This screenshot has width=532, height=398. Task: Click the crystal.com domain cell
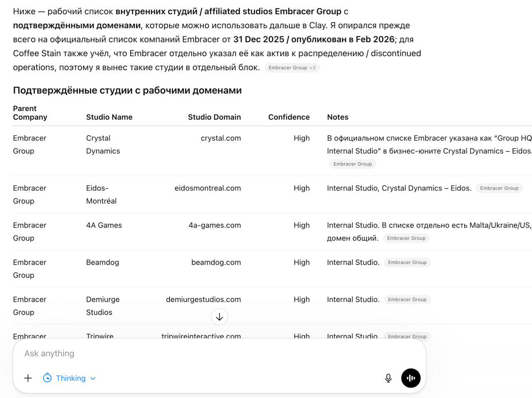click(x=221, y=138)
